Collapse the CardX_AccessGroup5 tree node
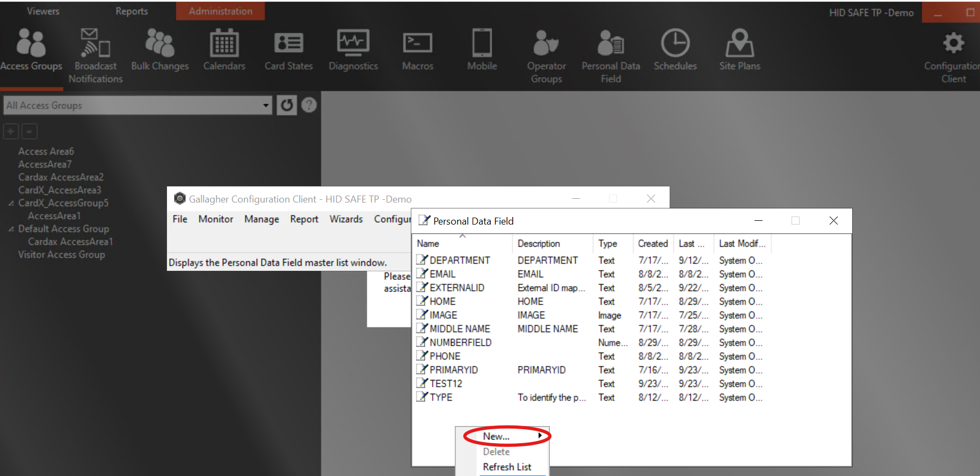The image size is (980, 476). coord(11,203)
